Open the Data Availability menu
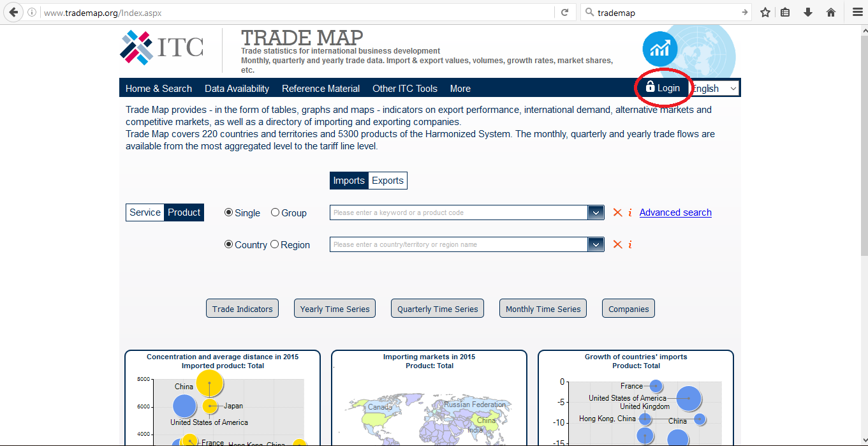The image size is (868, 446). pyautogui.click(x=237, y=88)
